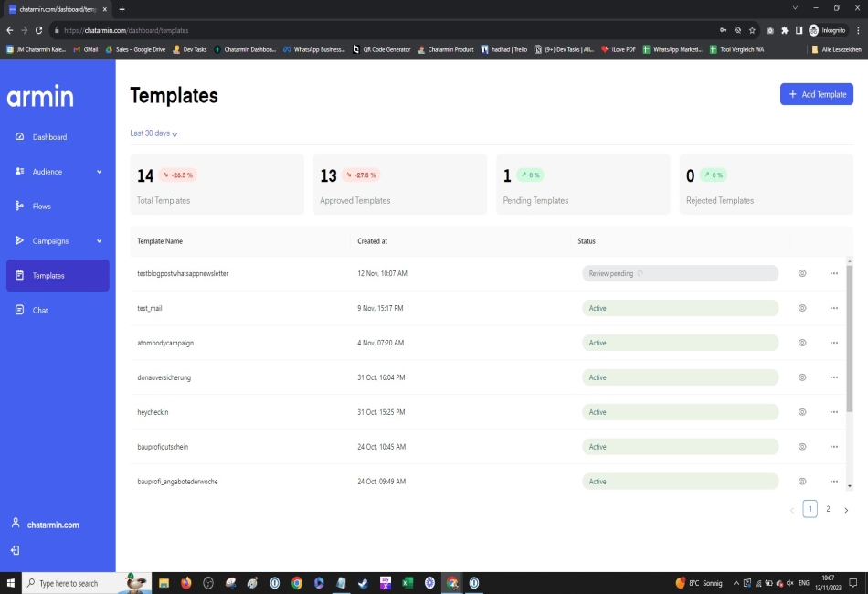Click the Chat icon in sidebar
This screenshot has width=868, height=594.
point(20,311)
